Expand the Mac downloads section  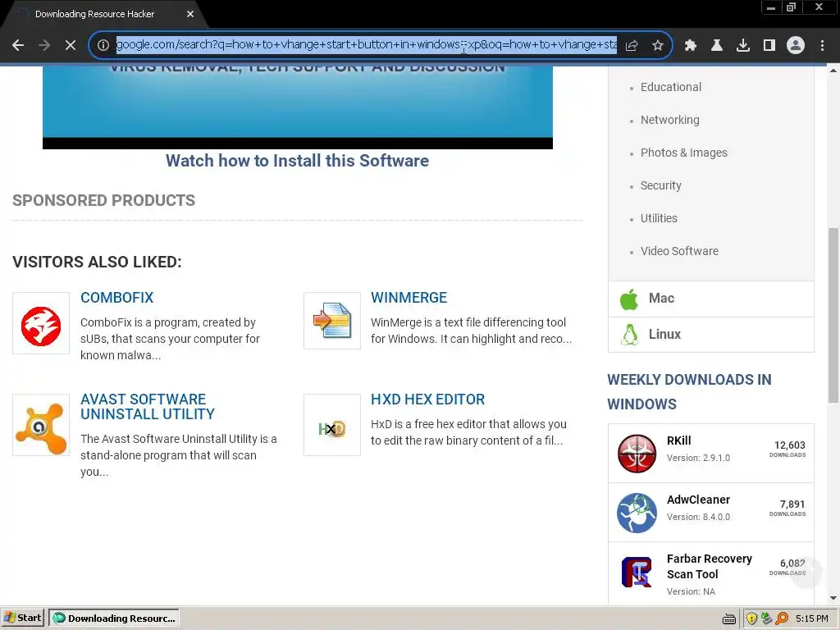click(711, 299)
